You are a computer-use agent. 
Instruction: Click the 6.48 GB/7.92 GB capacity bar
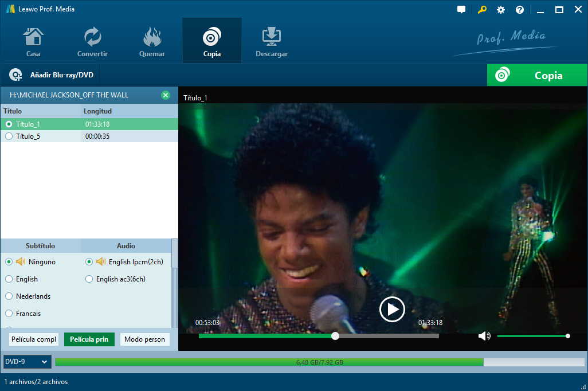click(x=319, y=362)
